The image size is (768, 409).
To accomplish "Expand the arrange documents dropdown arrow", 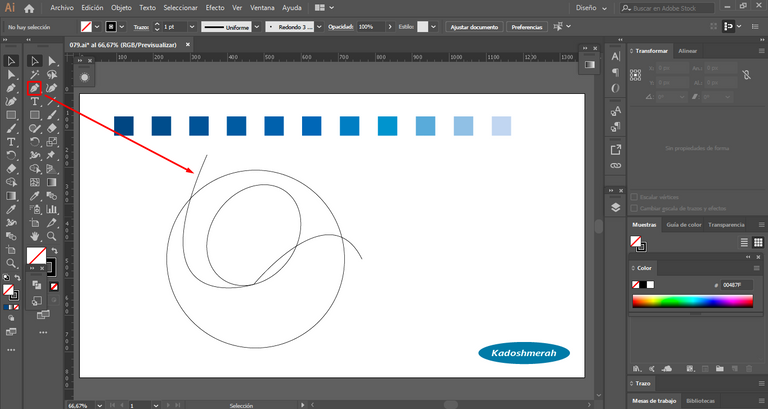I will tap(332, 8).
